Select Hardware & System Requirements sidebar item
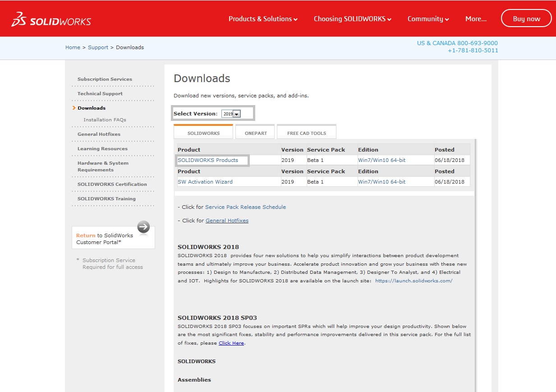This screenshot has width=556, height=392. [x=103, y=166]
